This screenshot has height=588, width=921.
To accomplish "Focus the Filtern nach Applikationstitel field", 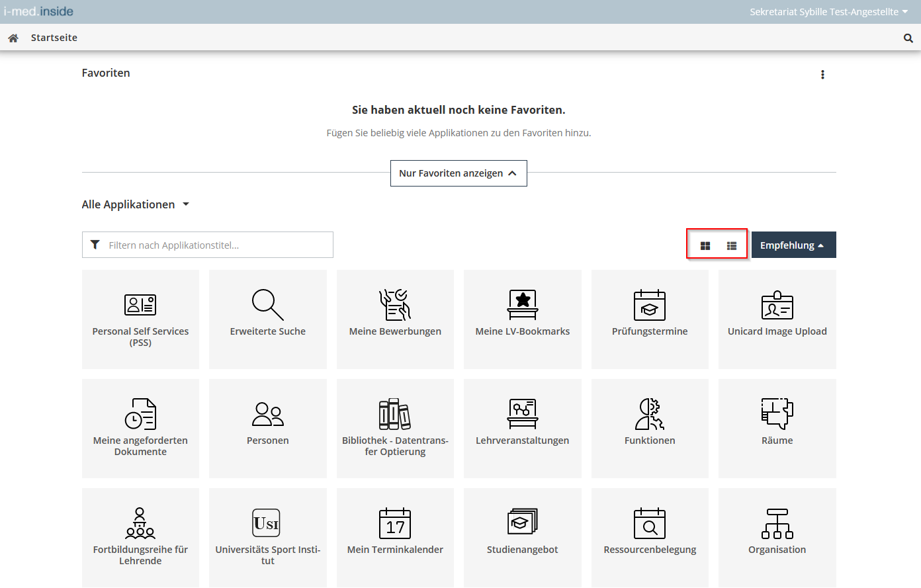I will [x=208, y=245].
